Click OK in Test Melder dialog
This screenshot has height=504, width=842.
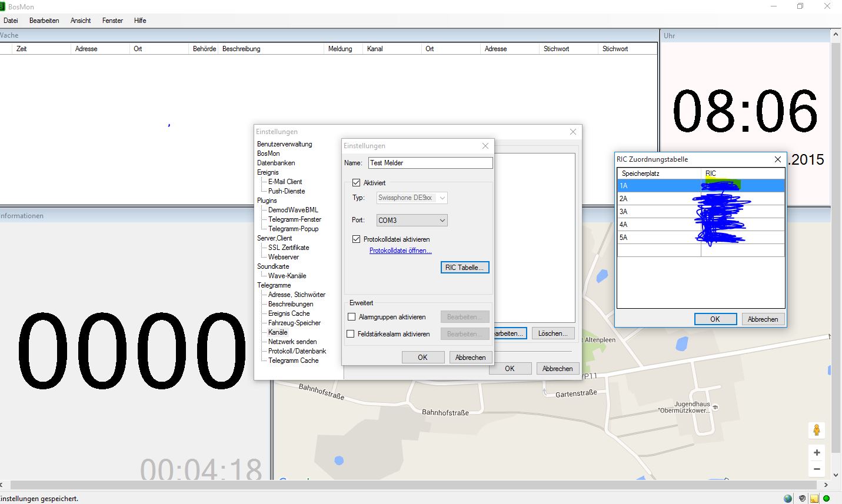point(422,358)
